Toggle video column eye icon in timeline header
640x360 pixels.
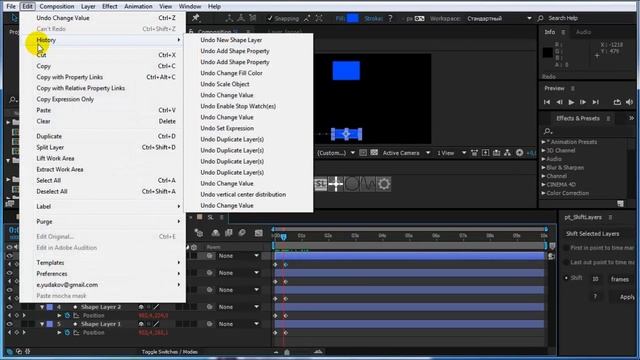click(9, 247)
